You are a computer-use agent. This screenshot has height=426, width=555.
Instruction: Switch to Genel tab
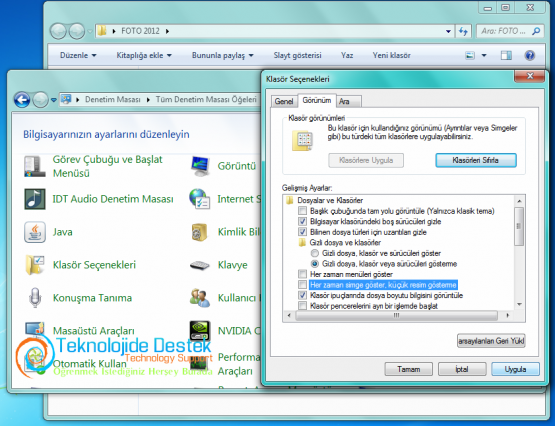284,102
